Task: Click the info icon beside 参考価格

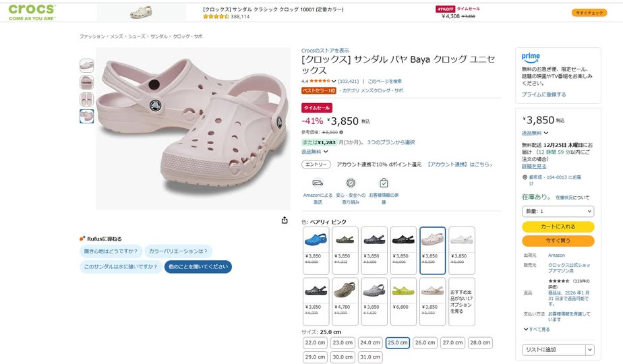Action: pyautogui.click(x=341, y=132)
